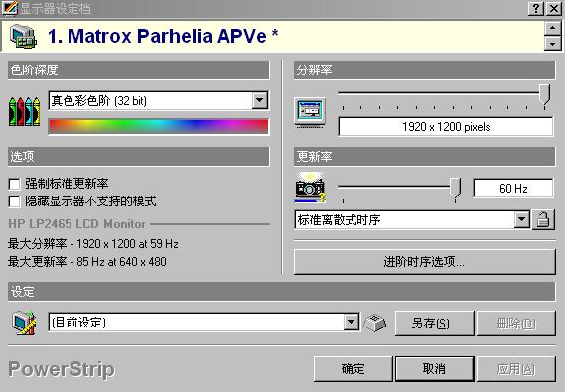Click the 确定 button
The width and height of the screenshot is (565, 392).
pos(353,369)
